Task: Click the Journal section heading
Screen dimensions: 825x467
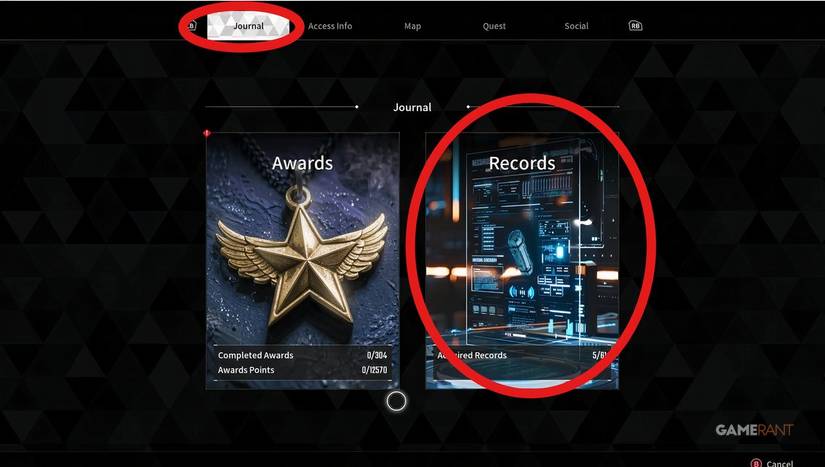Action: (412, 107)
